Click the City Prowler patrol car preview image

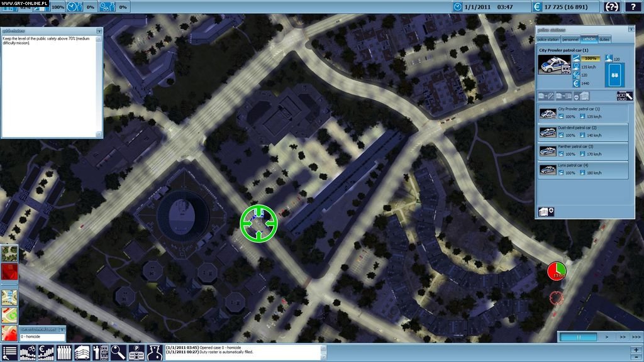point(555,65)
